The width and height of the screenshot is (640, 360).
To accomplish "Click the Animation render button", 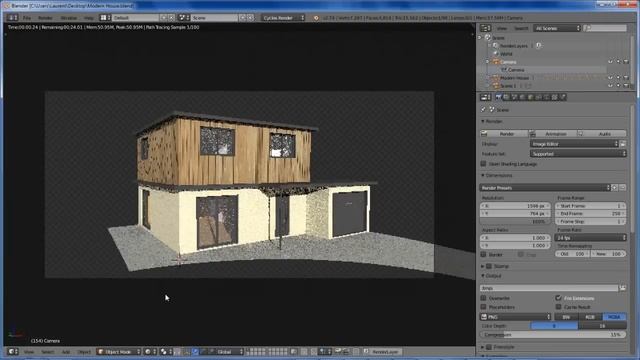I will pos(553,134).
